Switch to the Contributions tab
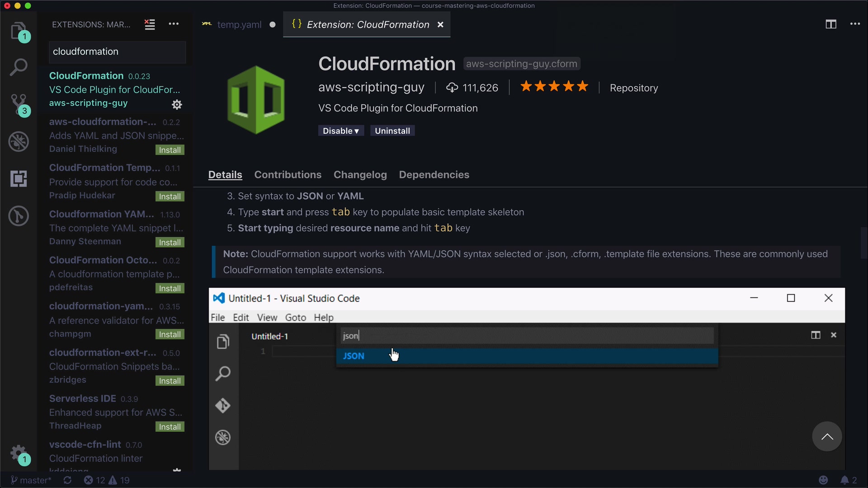This screenshot has height=488, width=868. tap(288, 175)
